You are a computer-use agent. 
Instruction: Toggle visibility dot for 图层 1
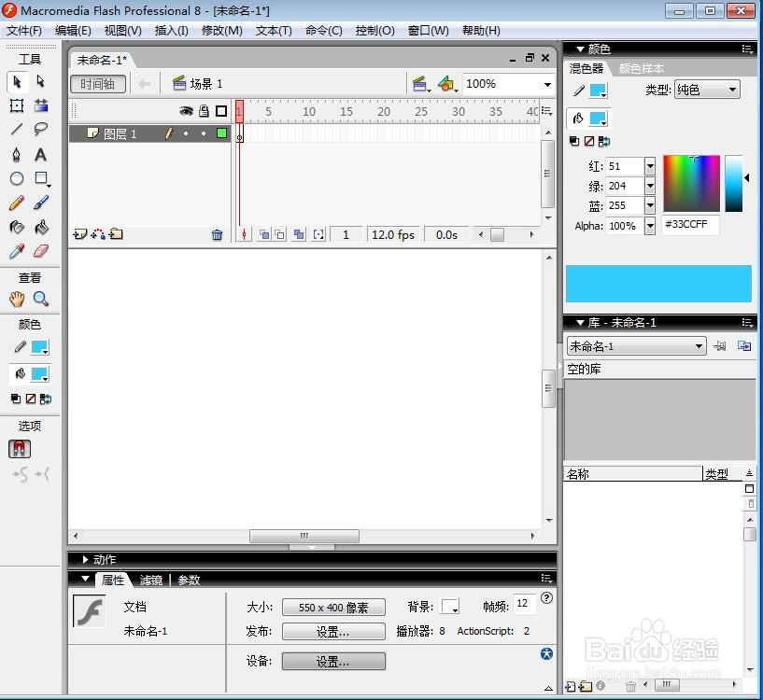click(186, 133)
